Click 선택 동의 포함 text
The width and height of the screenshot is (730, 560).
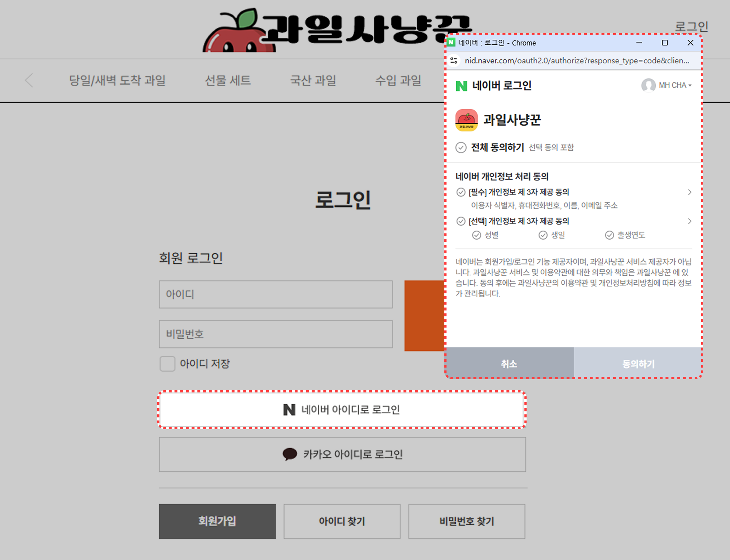(551, 147)
